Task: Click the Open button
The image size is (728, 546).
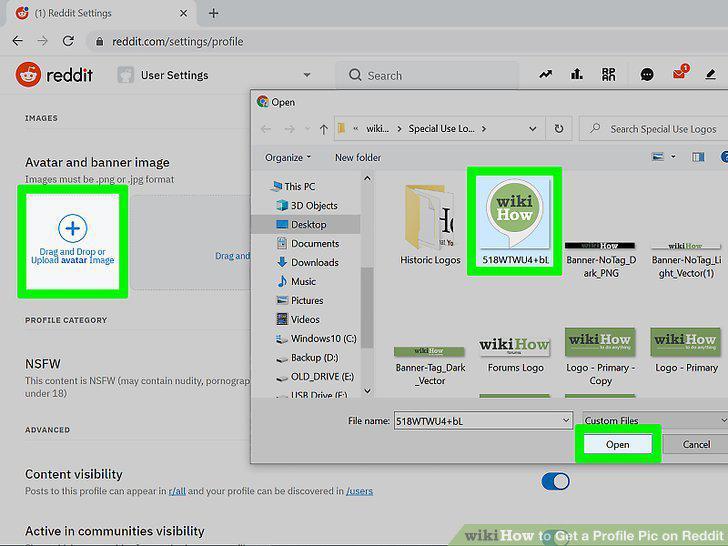Action: click(618, 444)
